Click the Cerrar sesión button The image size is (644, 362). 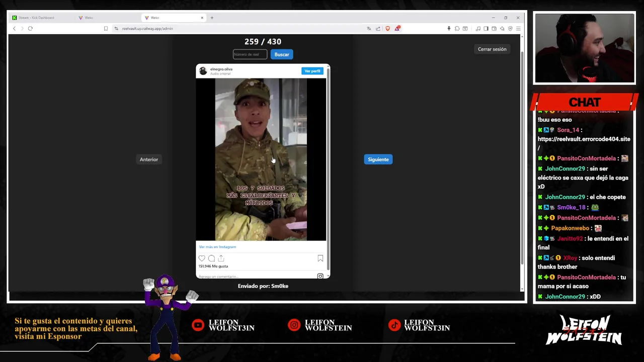[x=492, y=49]
